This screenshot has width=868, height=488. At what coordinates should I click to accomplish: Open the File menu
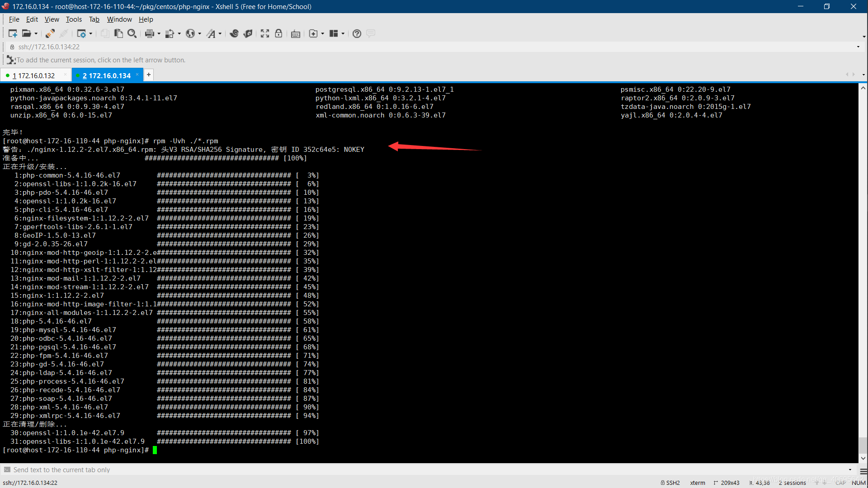point(14,19)
